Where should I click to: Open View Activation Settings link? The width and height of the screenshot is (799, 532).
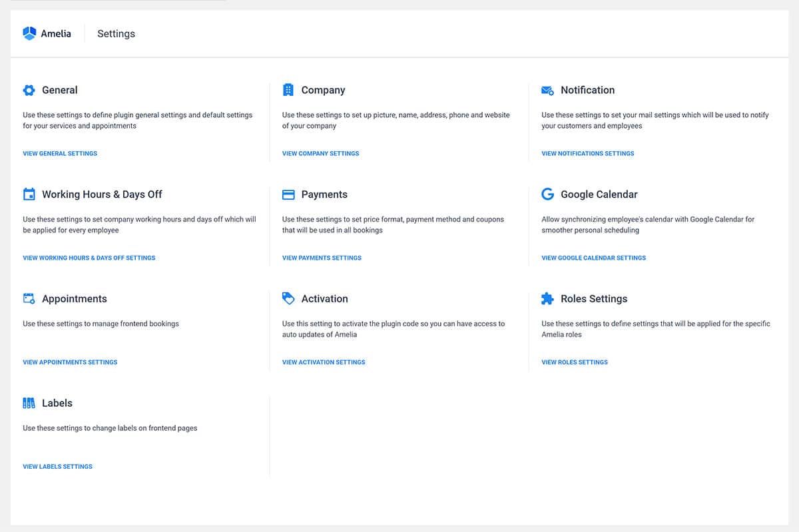coord(324,362)
